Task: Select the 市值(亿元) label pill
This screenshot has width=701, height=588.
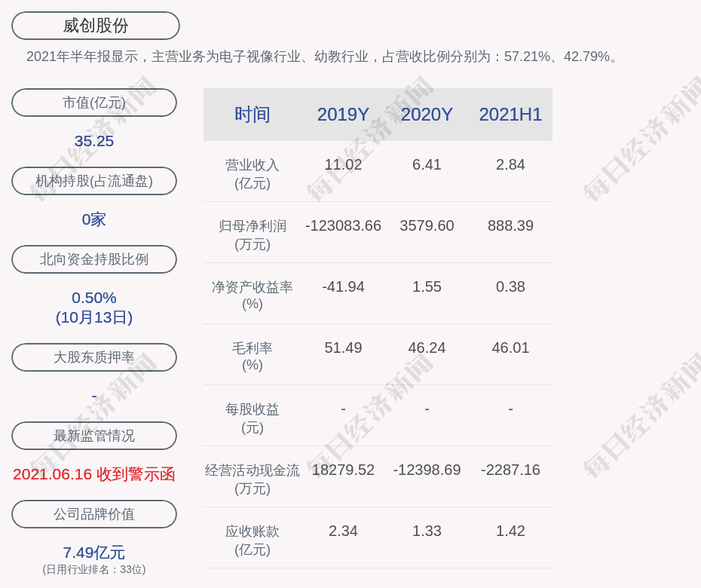Action: (94, 103)
